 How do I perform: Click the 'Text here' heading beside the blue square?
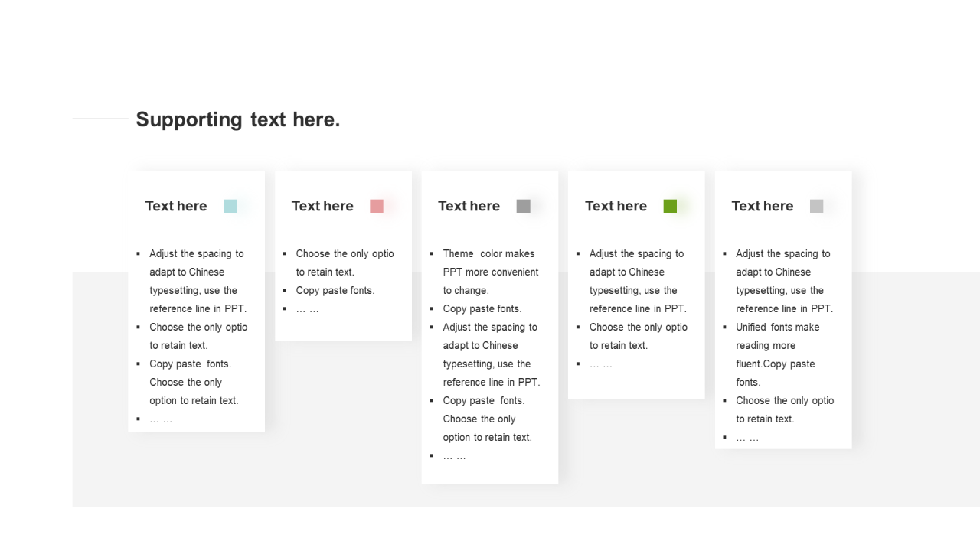[x=176, y=206]
